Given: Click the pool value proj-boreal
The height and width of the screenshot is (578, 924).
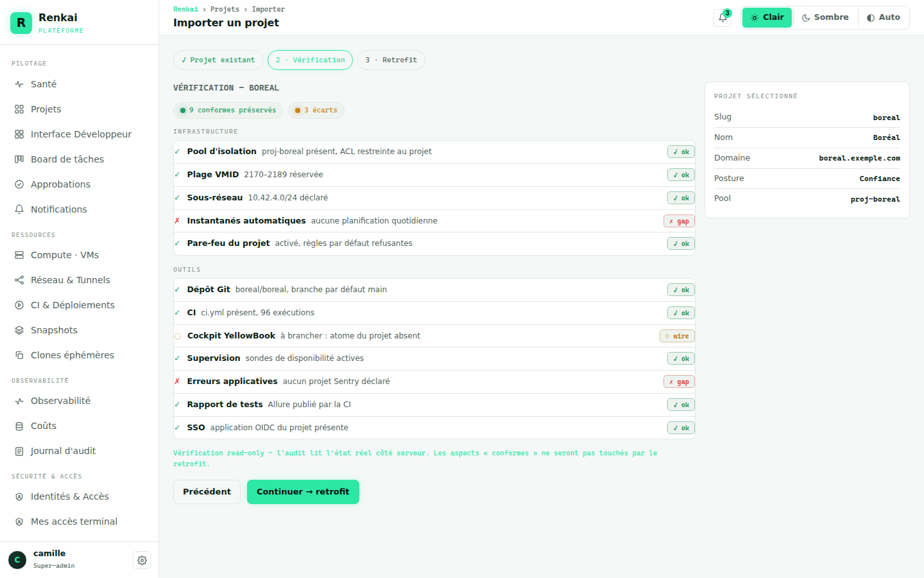Looking at the screenshot, I should pyautogui.click(x=875, y=199).
